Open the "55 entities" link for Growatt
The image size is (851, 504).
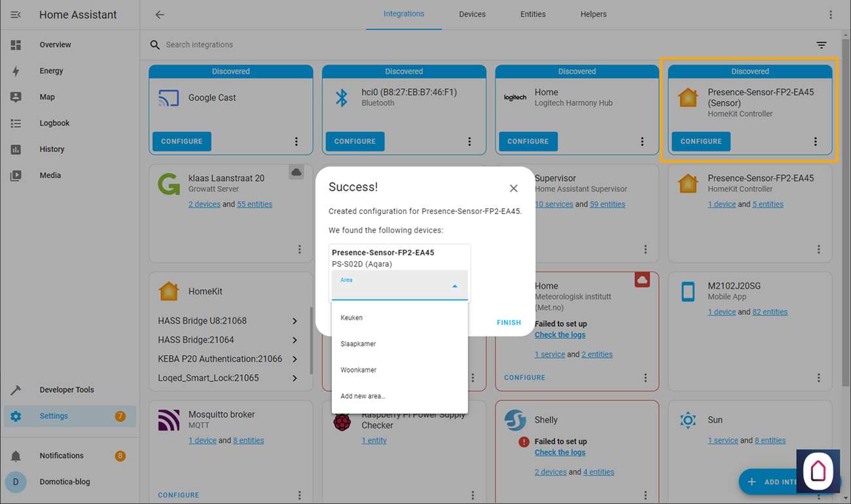click(255, 204)
